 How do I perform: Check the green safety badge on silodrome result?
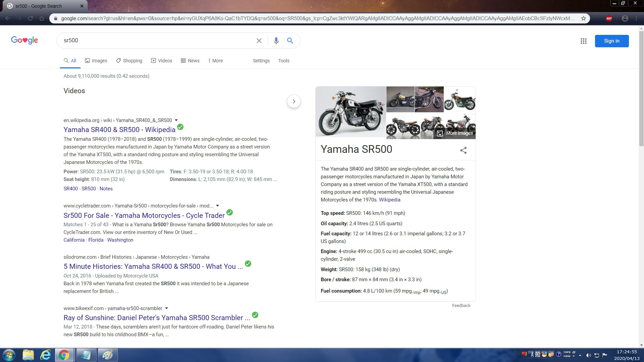click(248, 263)
